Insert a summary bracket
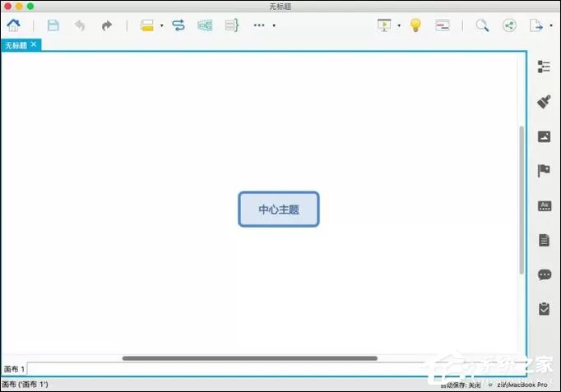Image resolution: width=561 pixels, height=392 pixels. (x=232, y=25)
